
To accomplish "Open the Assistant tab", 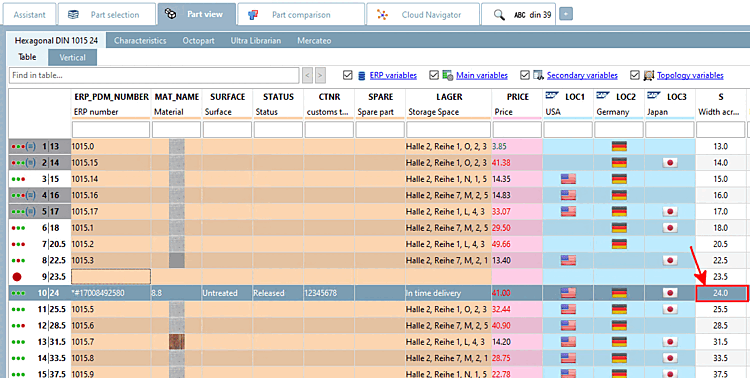I will (x=30, y=14).
